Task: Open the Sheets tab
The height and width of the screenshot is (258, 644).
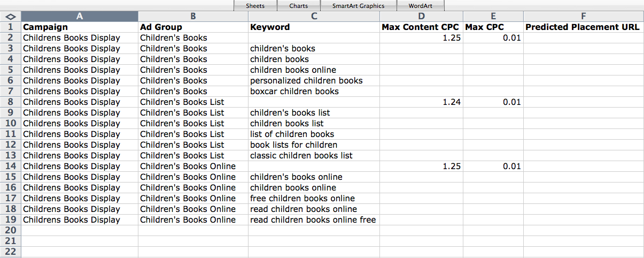Action: [256, 6]
